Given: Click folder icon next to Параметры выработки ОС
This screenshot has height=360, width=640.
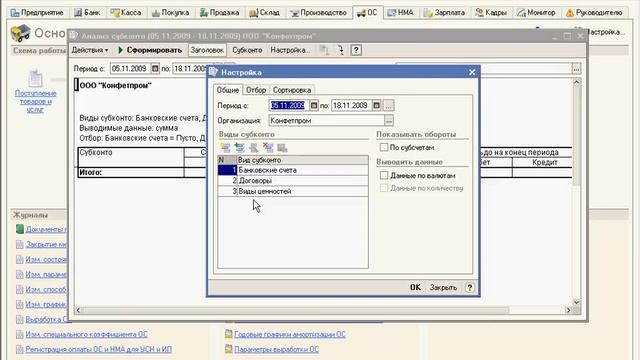Looking at the screenshot, I should pyautogui.click(x=229, y=349).
